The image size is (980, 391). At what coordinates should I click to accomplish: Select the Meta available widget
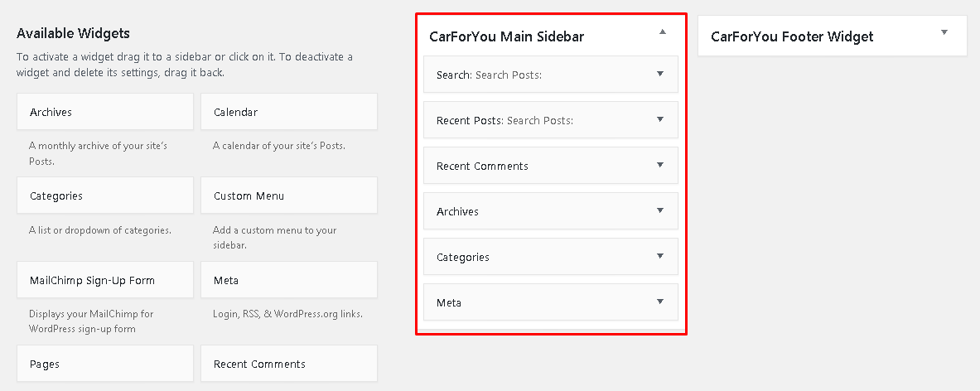(289, 280)
